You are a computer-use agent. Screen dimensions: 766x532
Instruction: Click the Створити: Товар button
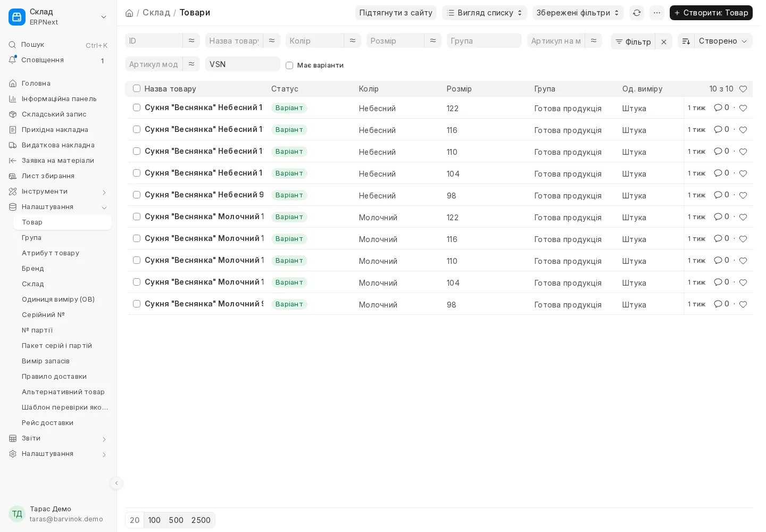[711, 13]
